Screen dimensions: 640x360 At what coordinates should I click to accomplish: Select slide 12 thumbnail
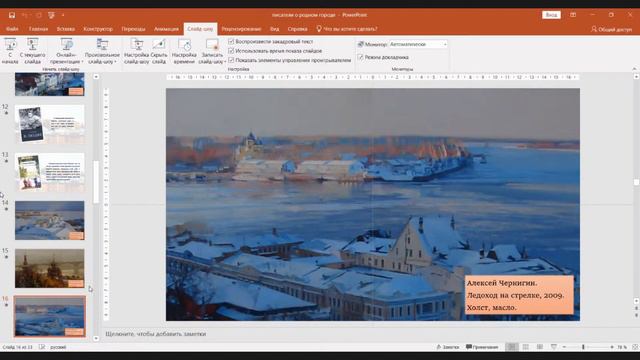point(50,124)
